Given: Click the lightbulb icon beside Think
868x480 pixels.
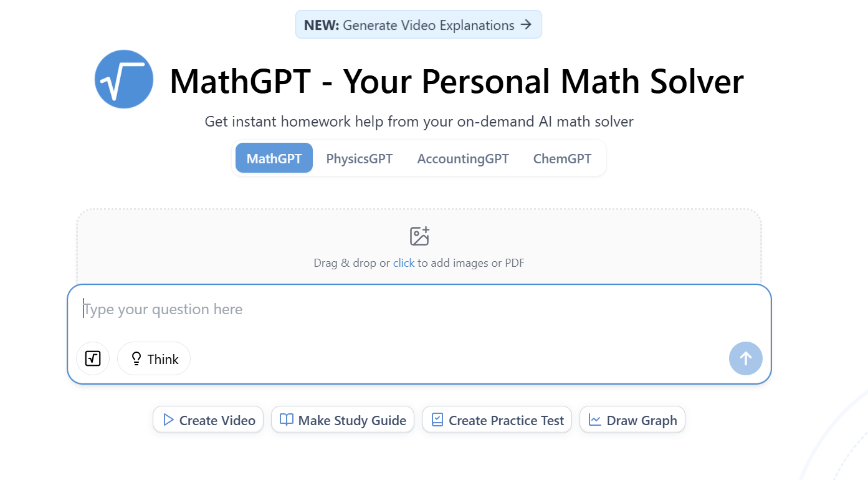Looking at the screenshot, I should tap(136, 359).
